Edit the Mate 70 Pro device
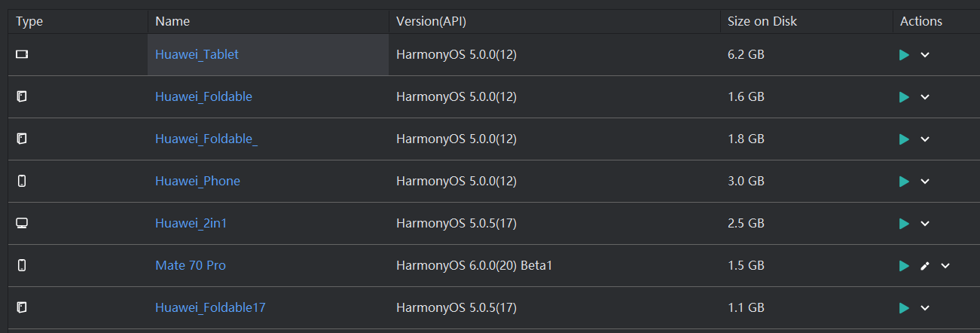The height and width of the screenshot is (333, 980). click(925, 266)
